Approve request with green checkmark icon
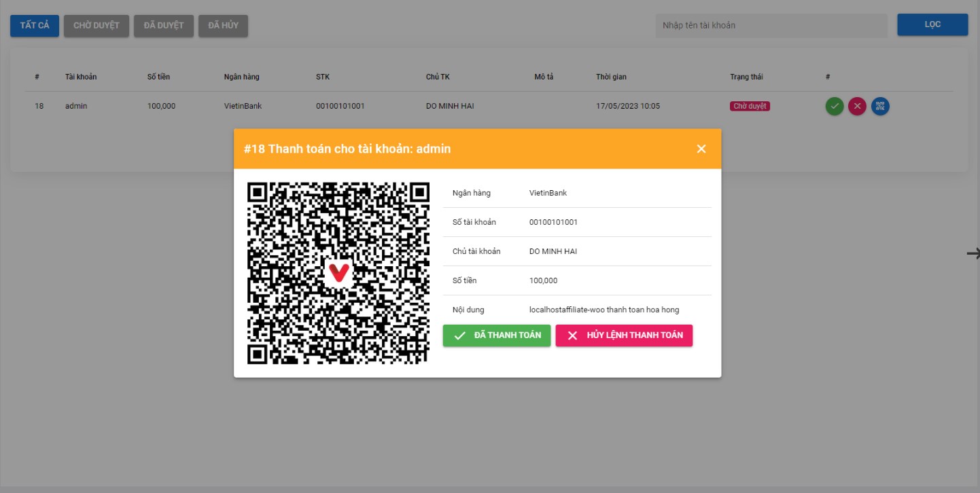 click(835, 106)
